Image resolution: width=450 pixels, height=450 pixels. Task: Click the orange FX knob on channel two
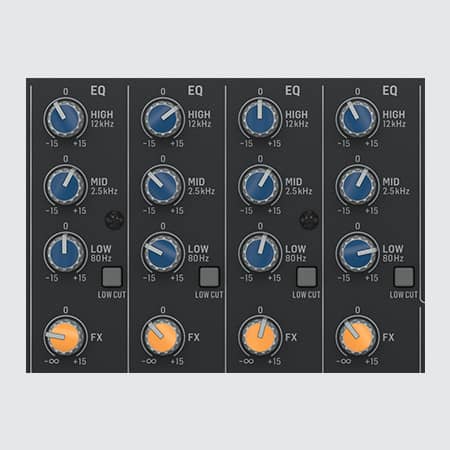[x=163, y=336]
